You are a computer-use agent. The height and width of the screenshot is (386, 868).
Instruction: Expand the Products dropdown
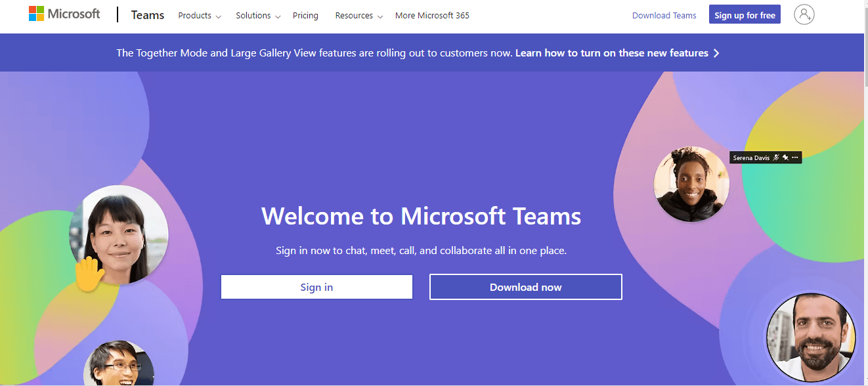[x=200, y=15]
